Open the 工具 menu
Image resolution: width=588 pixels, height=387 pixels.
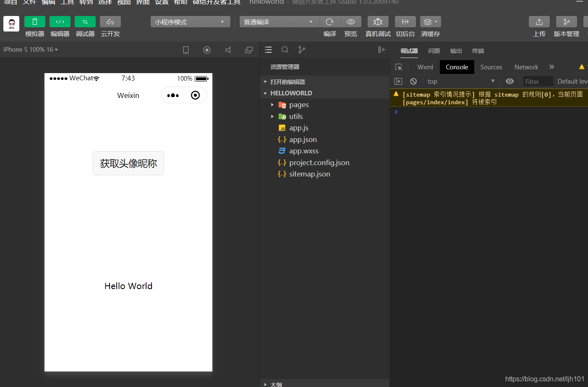pos(67,3)
